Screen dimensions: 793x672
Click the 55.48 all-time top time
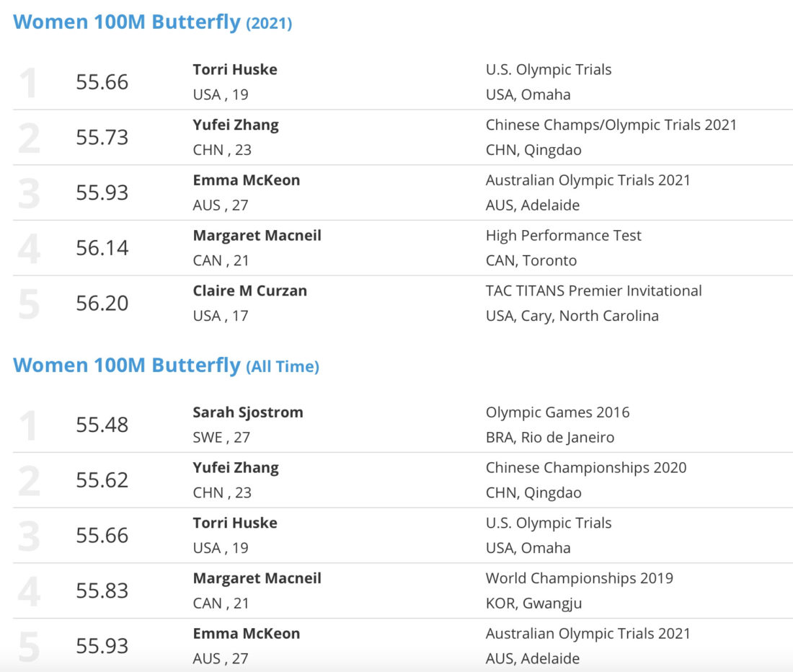tap(102, 425)
